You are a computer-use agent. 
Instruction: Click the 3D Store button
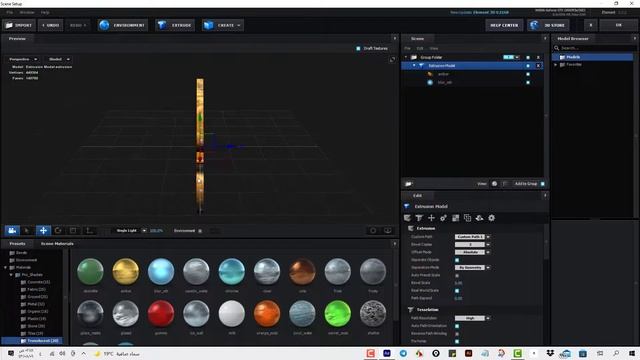[548, 25]
